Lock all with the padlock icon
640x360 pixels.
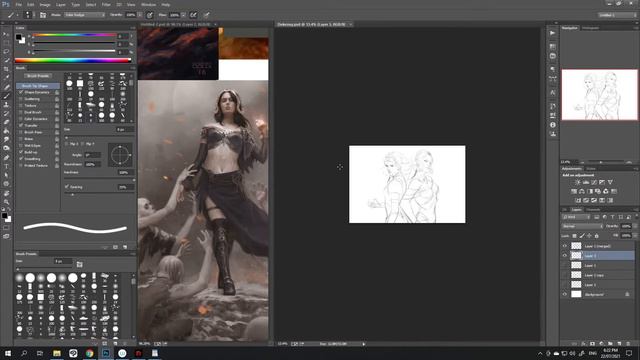pyautogui.click(x=596, y=236)
